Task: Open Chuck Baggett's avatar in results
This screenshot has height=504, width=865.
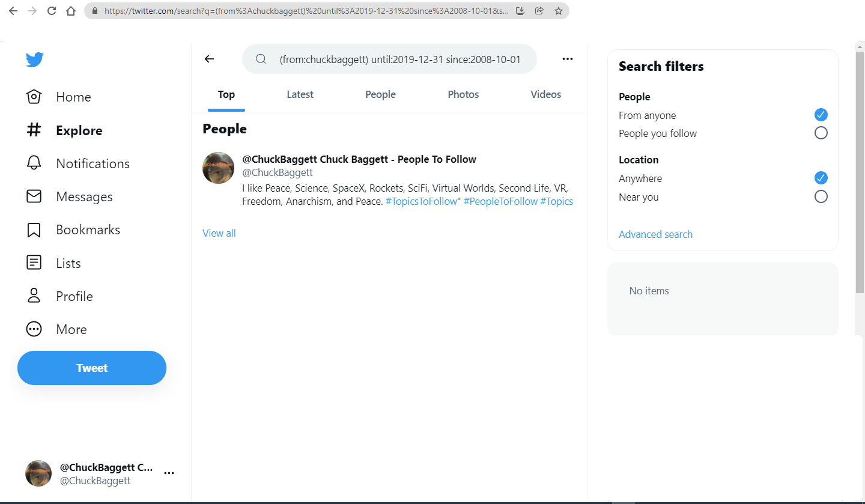Action: pos(218,168)
